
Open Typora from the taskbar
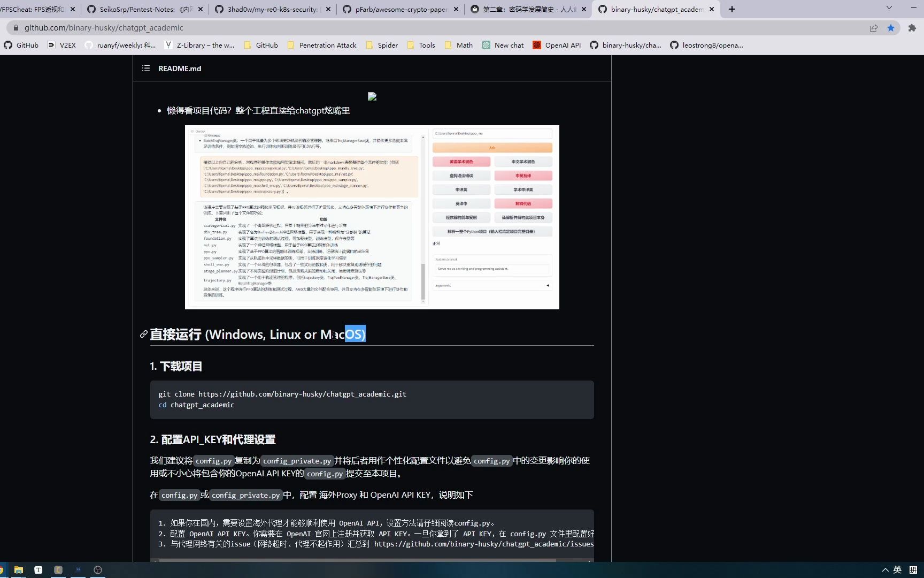coord(38,569)
